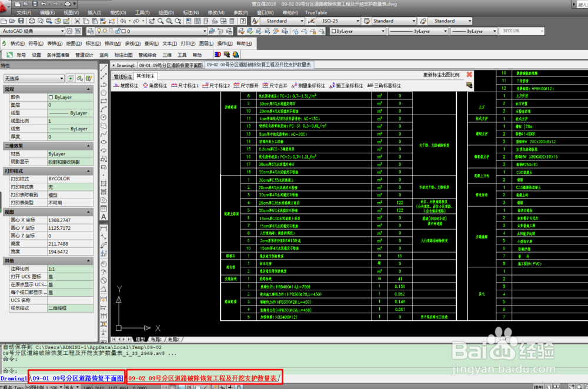The width and height of the screenshot is (588, 389).
Task: Toggle layer freeze sun icon in layer dropdown
Action: tap(105, 31)
